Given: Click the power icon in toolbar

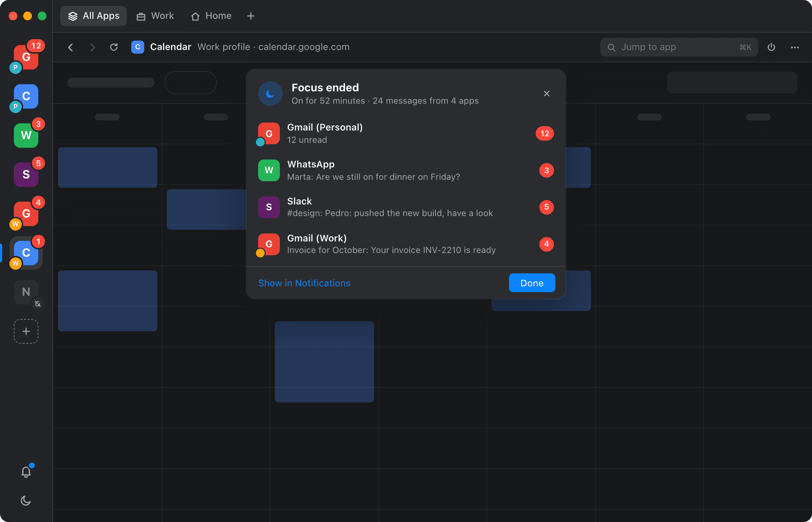Looking at the screenshot, I should 771,47.
